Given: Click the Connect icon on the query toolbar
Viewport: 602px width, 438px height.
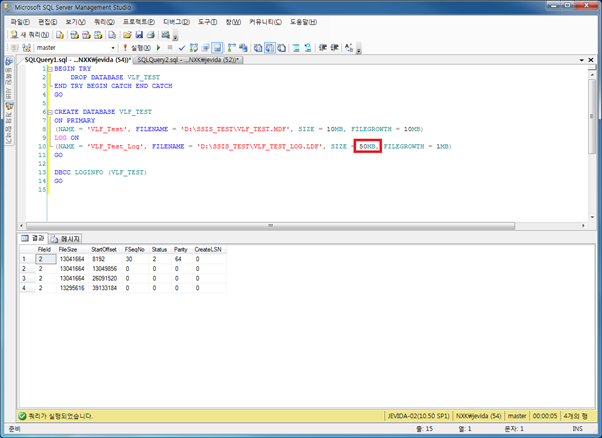Looking at the screenshot, I should point(15,48).
